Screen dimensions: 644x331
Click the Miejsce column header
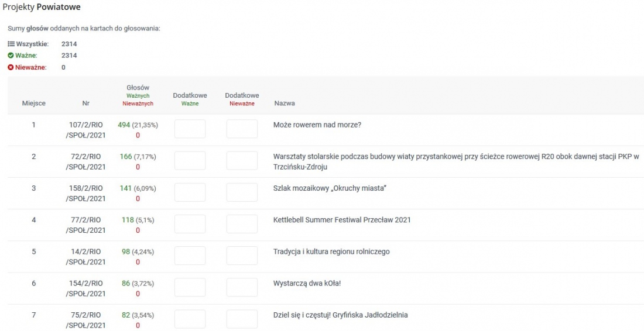(34, 104)
